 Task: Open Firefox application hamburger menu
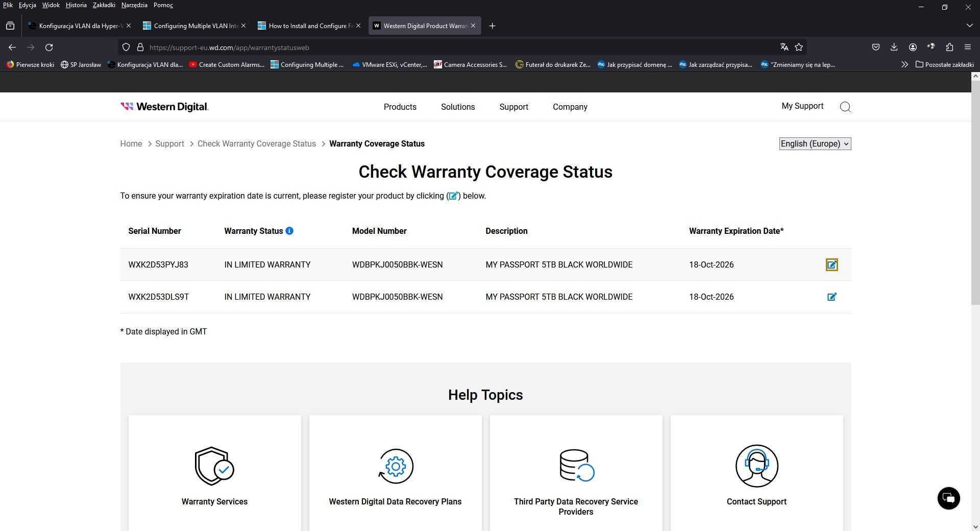[967, 47]
